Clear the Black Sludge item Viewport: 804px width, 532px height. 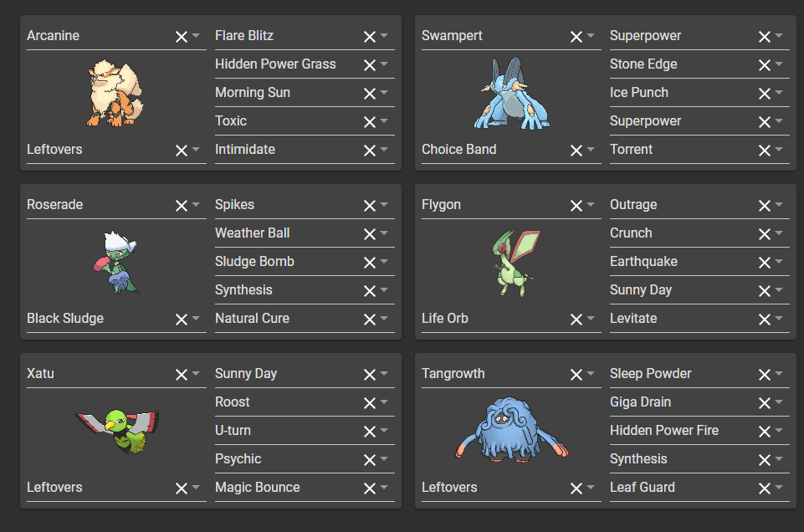pyautogui.click(x=181, y=320)
